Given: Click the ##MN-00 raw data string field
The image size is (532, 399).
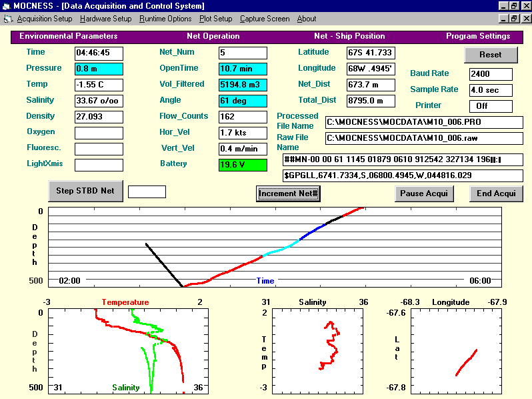Looking at the screenshot, I should pos(403,159).
